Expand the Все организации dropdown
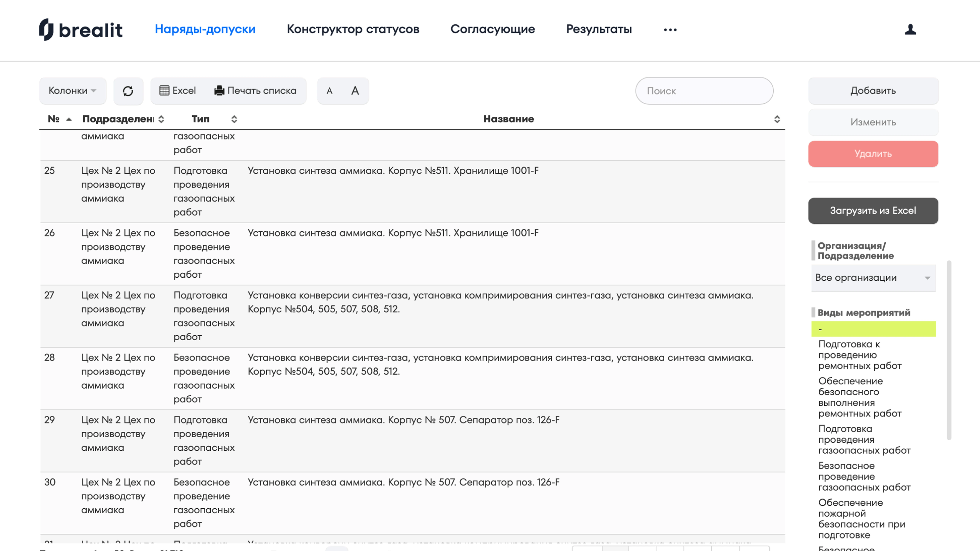Image resolution: width=980 pixels, height=551 pixels. 873,278
